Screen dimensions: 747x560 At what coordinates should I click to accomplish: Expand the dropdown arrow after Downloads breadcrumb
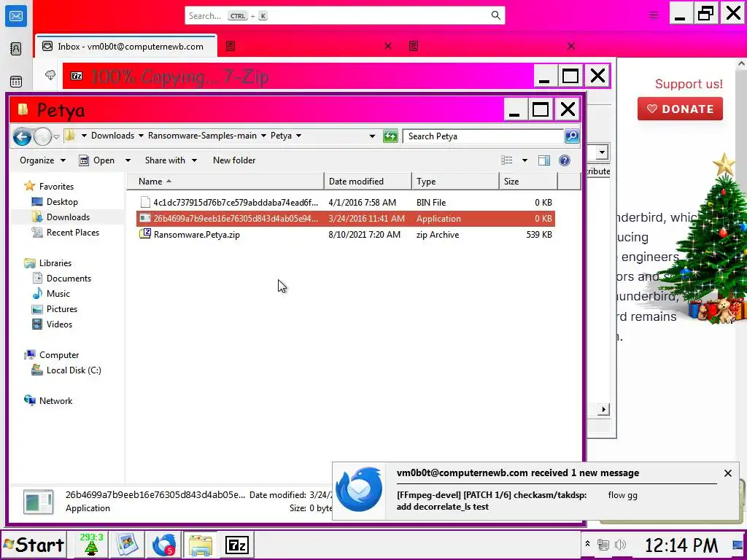point(141,136)
